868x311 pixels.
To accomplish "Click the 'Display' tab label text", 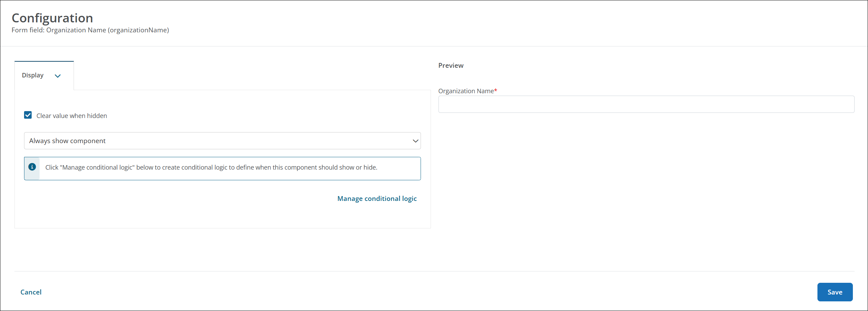I will [33, 75].
